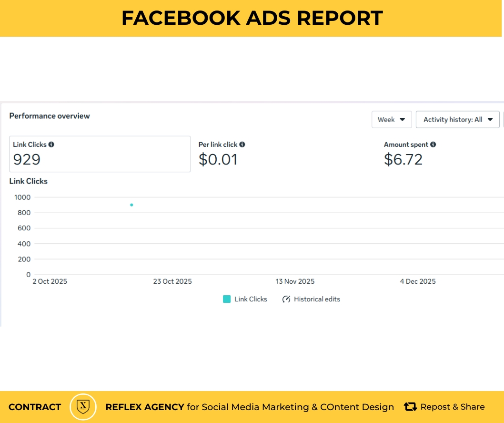Click the CONTRACT label in footer
504x423 pixels.
[x=35, y=407]
